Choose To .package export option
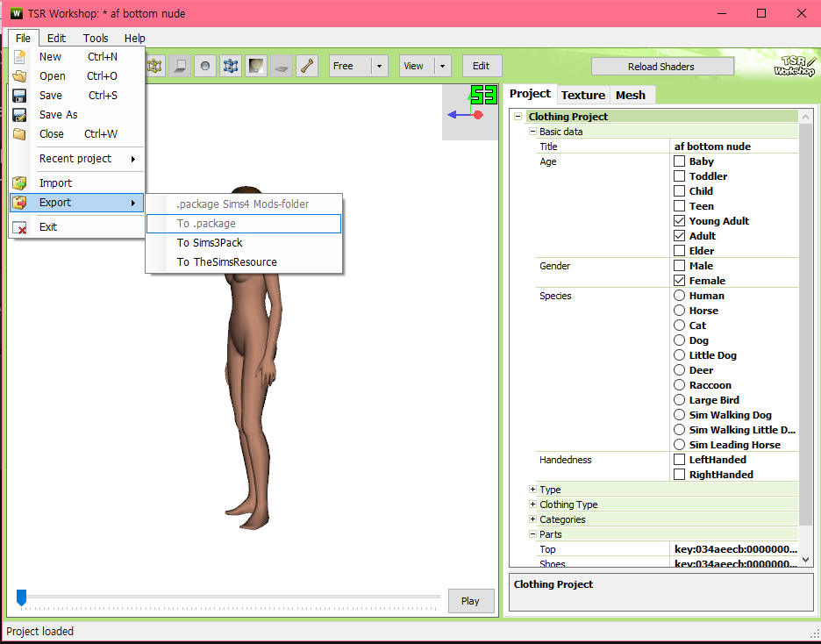The height and width of the screenshot is (644, 821). [x=244, y=224]
